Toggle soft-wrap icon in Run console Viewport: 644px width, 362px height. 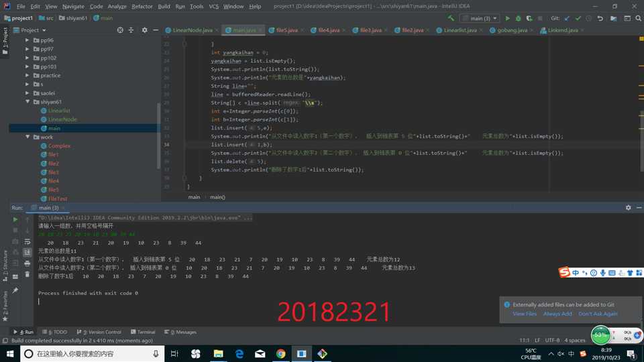(x=27, y=241)
